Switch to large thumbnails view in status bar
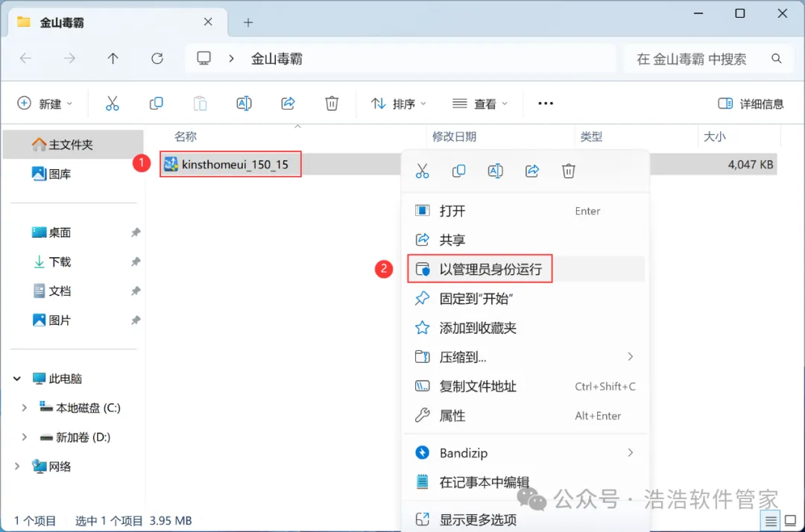Image resolution: width=805 pixels, height=532 pixels. (x=791, y=521)
